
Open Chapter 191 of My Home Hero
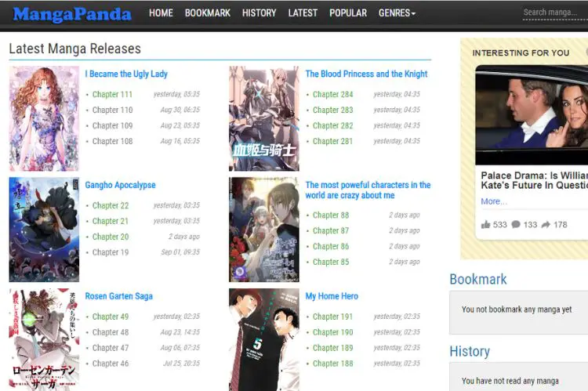333,317
